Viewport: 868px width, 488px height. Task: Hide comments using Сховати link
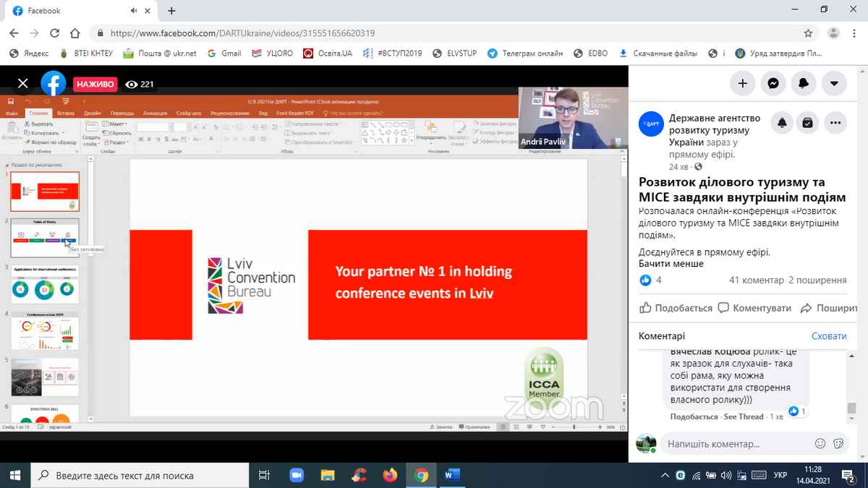[828, 336]
